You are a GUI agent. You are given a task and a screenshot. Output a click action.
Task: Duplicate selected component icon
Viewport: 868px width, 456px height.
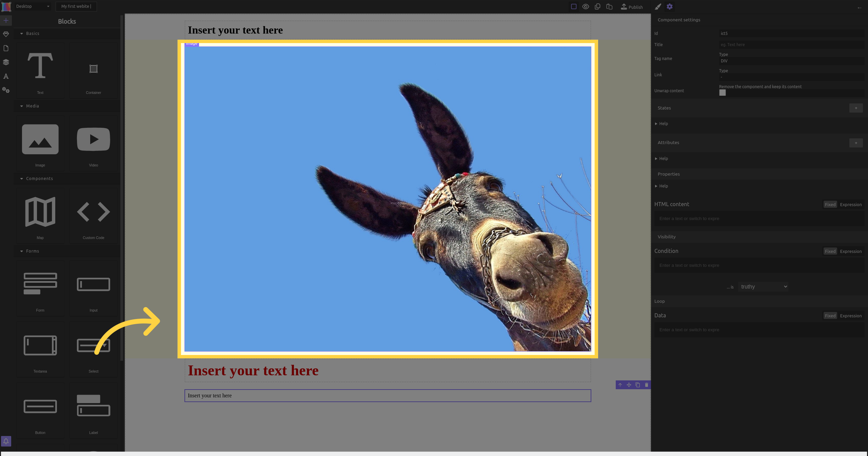click(638, 385)
